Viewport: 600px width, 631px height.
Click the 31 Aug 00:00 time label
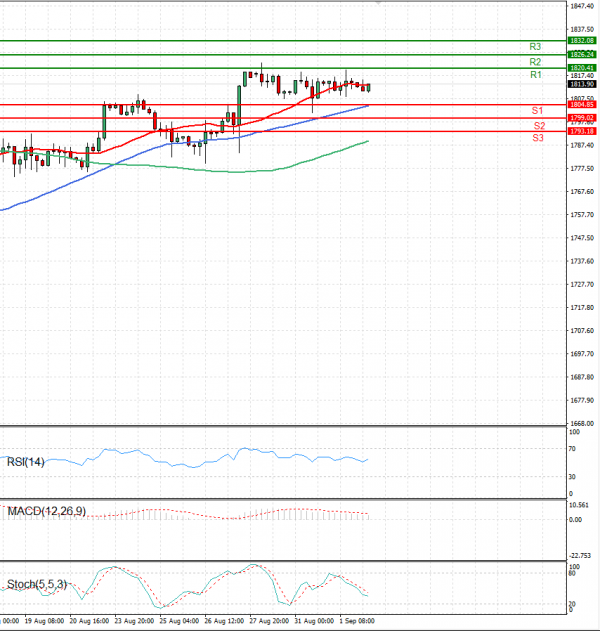[x=314, y=621]
